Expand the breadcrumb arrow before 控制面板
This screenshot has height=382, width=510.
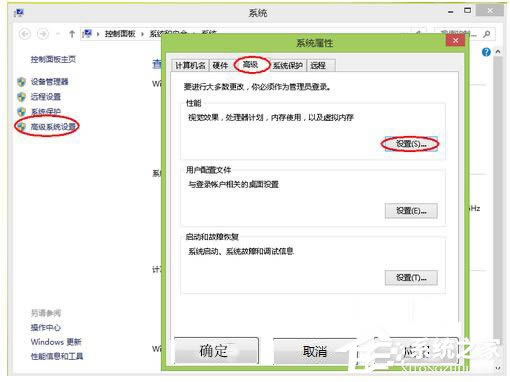click(98, 34)
